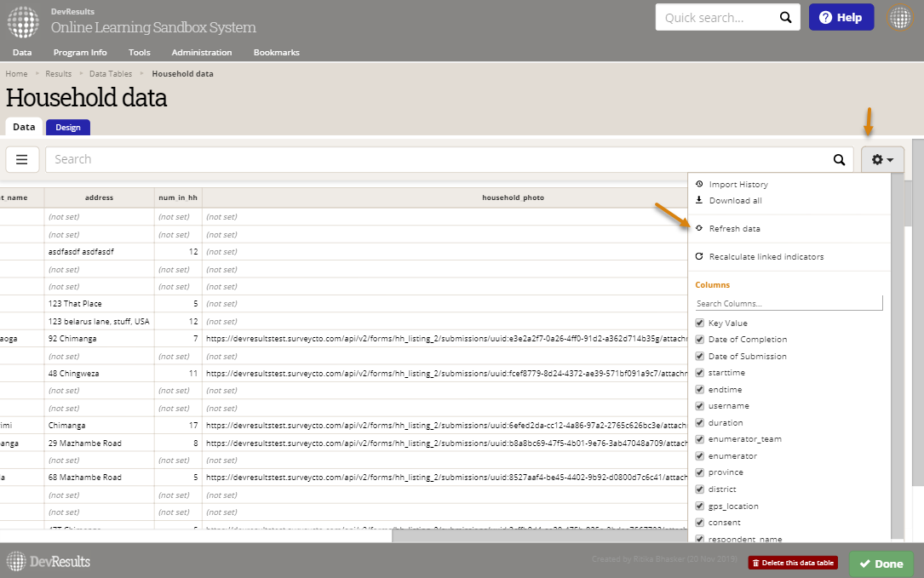Switch to the Design tab

68,128
